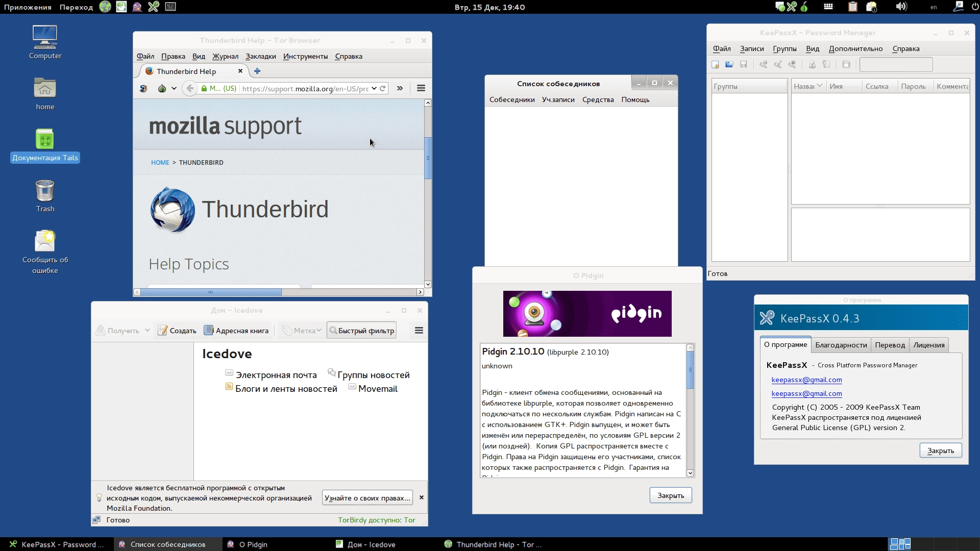Switch to the Благодарности tab in KeePassX about

(841, 345)
